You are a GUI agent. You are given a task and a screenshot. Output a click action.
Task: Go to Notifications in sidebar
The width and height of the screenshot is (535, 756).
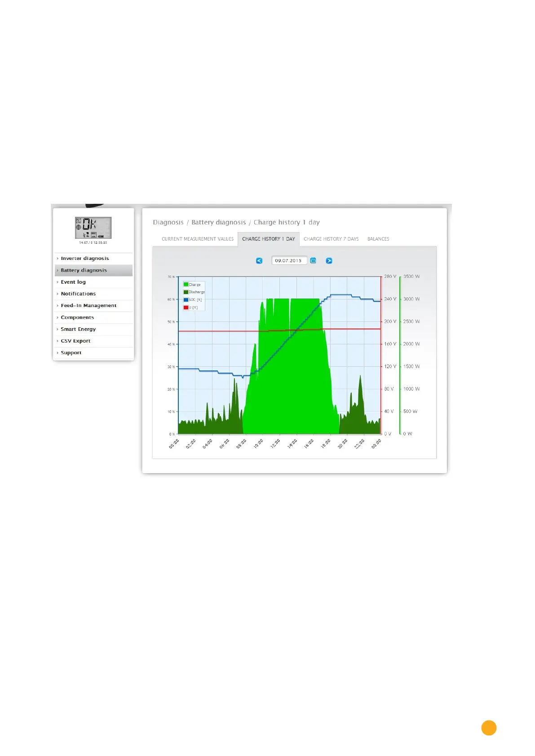point(93,294)
